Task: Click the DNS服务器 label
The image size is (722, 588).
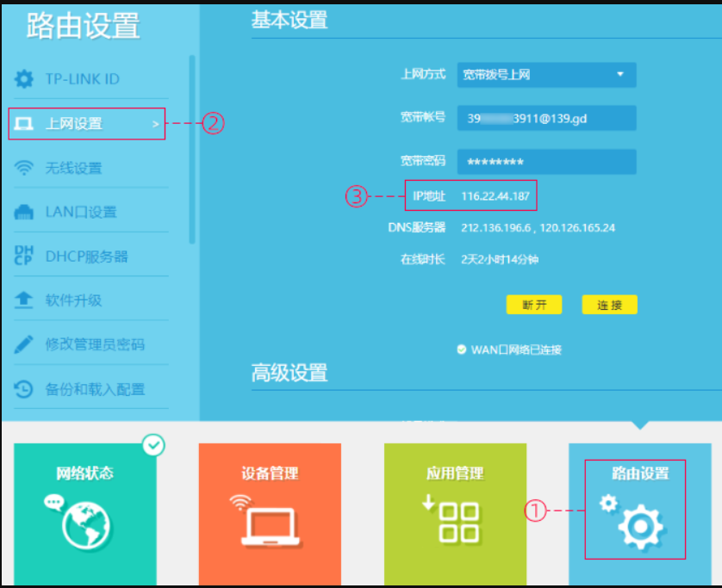Action: point(417,228)
